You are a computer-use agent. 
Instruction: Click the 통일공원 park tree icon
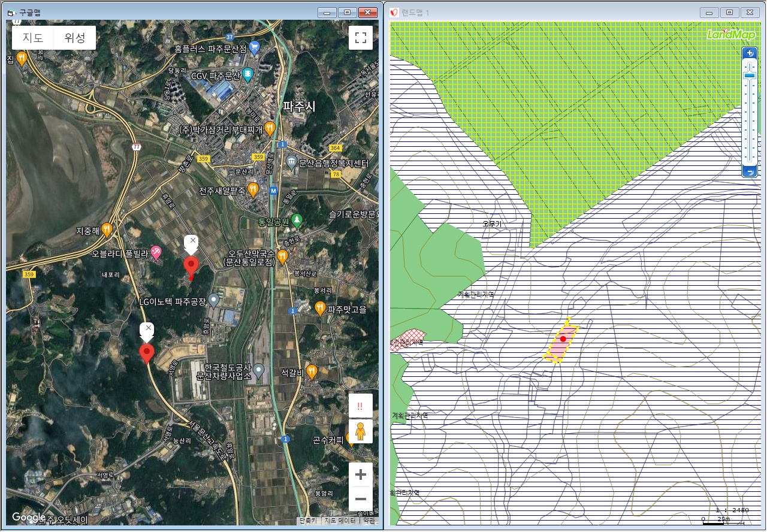click(x=297, y=220)
